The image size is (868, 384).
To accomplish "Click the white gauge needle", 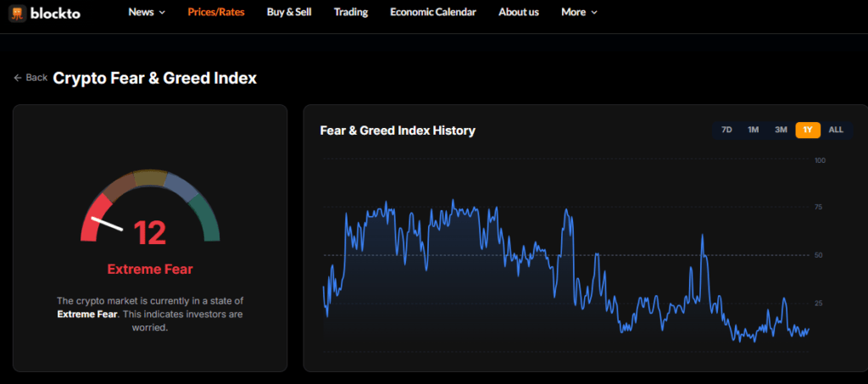I will (107, 225).
